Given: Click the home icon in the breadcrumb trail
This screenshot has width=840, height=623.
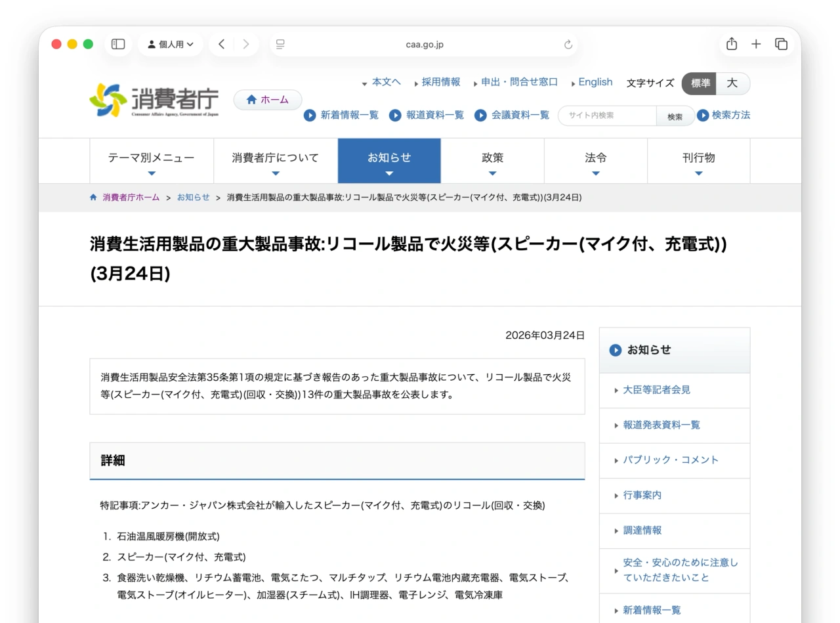Looking at the screenshot, I should (x=93, y=197).
